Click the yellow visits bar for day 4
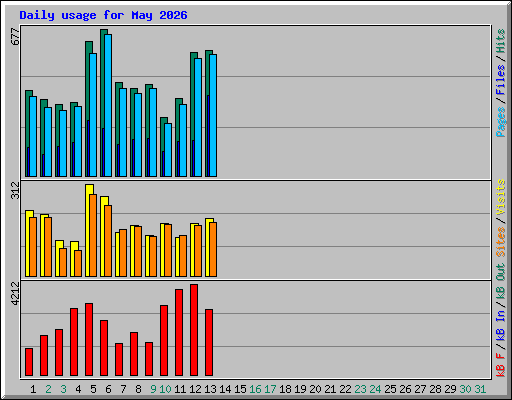 pos(73,259)
